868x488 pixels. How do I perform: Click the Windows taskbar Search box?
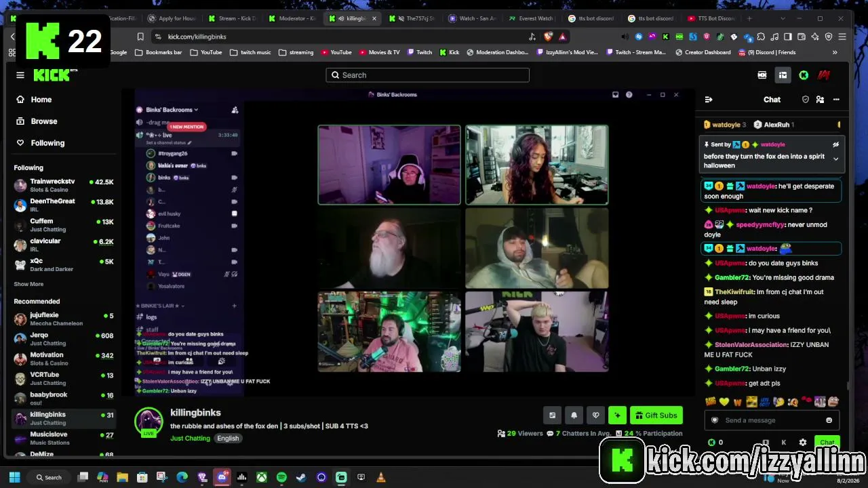tap(50, 478)
